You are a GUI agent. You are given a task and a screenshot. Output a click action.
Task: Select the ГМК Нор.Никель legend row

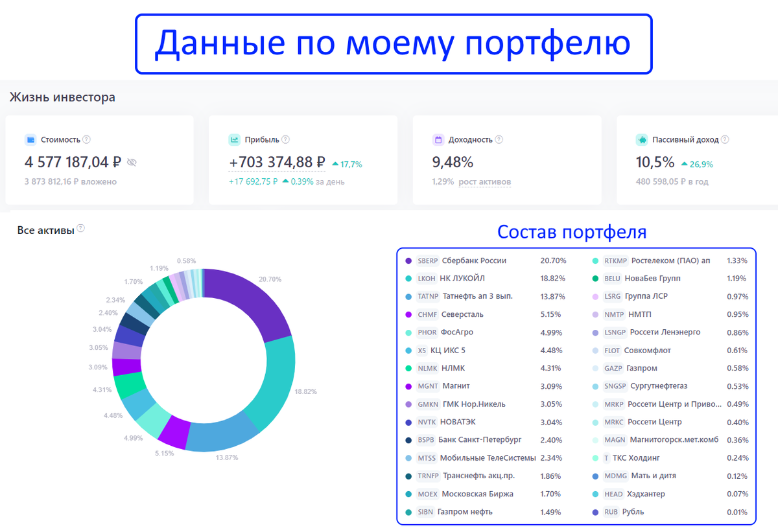486,404
